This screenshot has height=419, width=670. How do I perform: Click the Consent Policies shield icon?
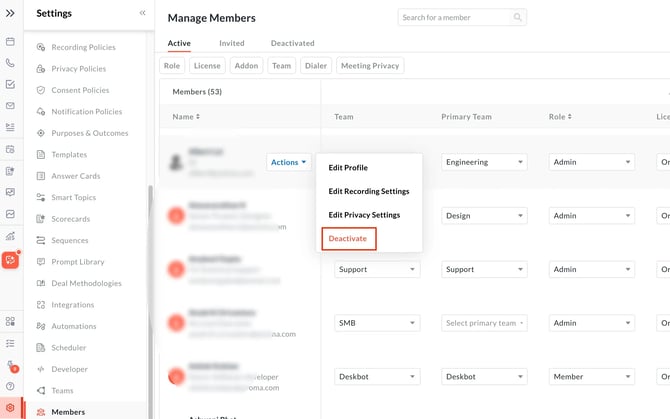[x=41, y=90]
